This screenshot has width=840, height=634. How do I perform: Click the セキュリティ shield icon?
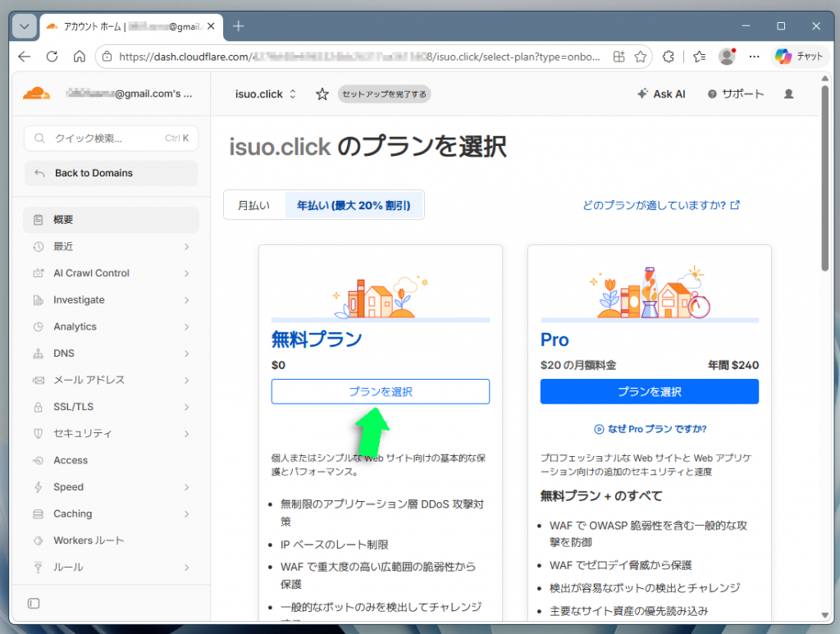[38, 434]
